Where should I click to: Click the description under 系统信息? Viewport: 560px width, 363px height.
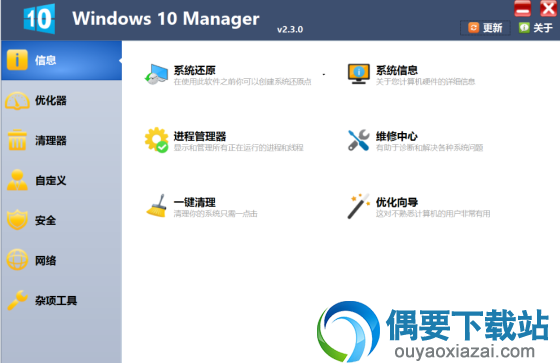tap(425, 82)
